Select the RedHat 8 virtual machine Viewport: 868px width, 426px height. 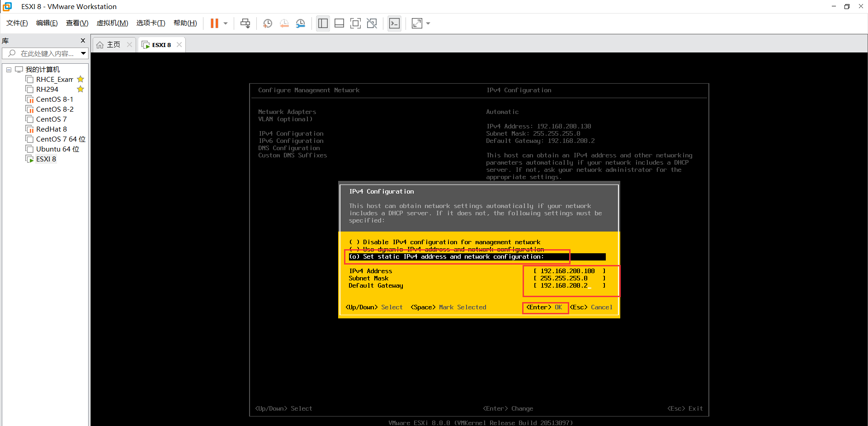51,129
